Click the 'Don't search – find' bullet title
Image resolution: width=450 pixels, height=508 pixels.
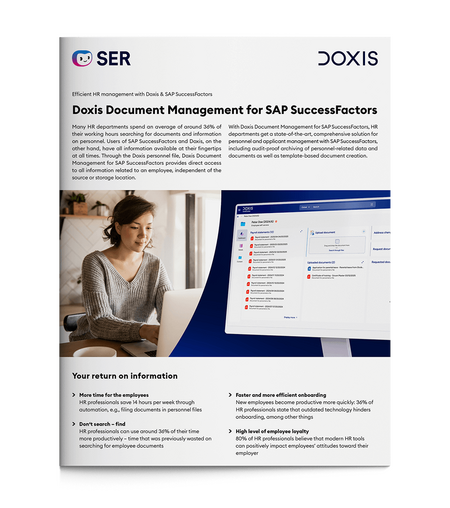[102, 424]
